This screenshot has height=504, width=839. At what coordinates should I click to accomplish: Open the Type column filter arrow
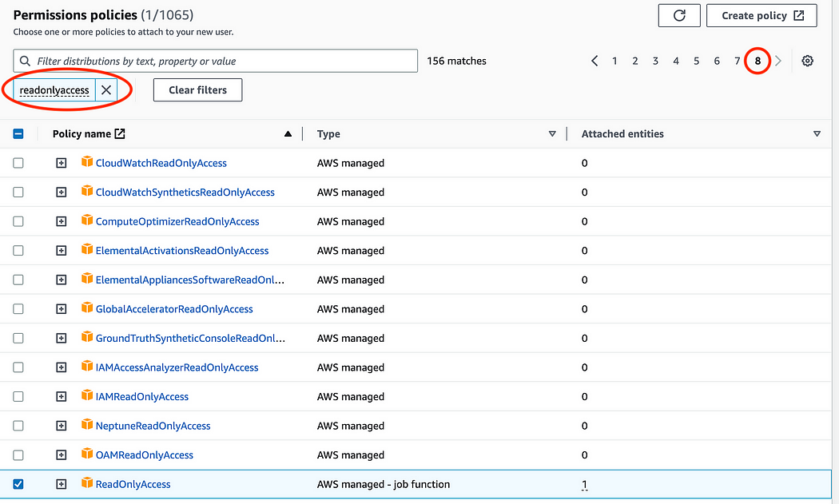point(552,133)
